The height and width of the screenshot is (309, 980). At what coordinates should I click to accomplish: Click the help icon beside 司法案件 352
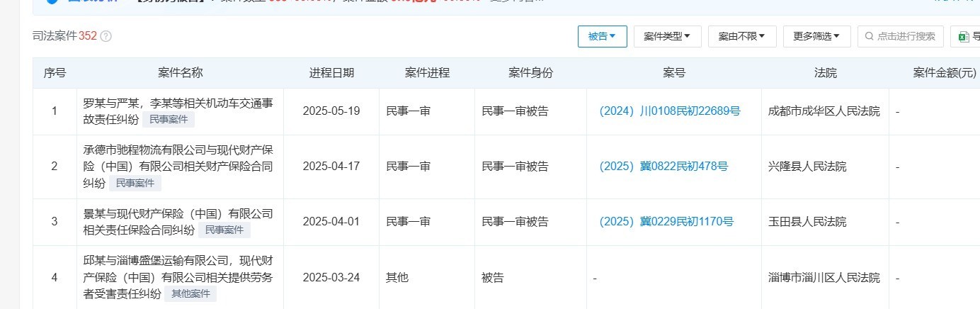pyautogui.click(x=106, y=36)
